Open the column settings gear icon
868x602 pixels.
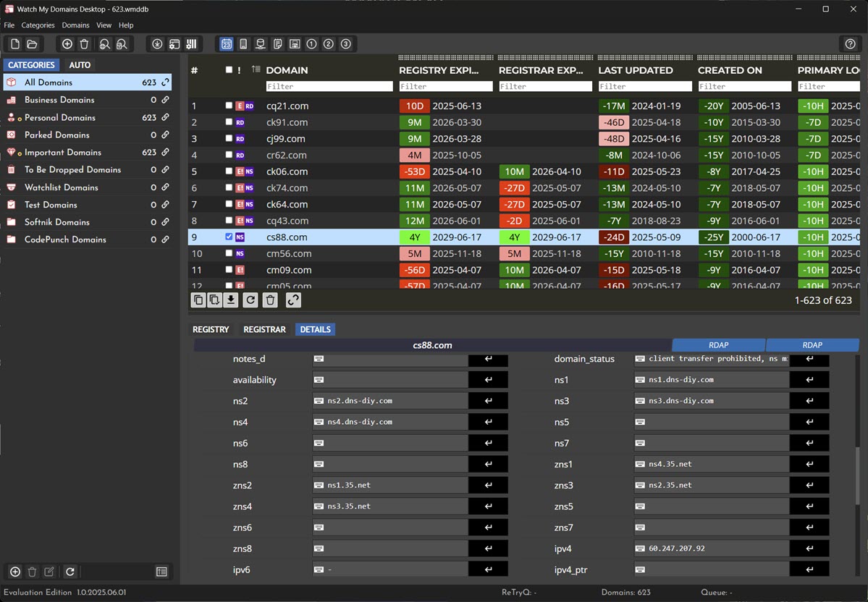192,43
